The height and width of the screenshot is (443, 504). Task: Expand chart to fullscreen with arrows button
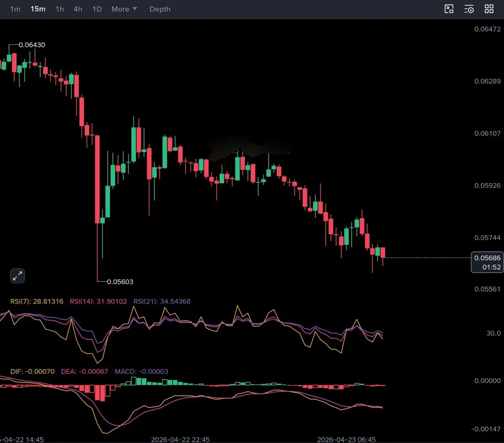click(x=18, y=276)
